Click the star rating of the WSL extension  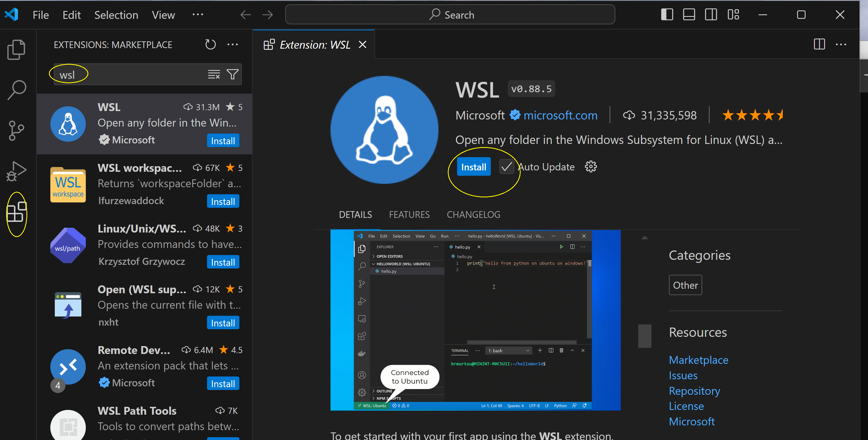(x=752, y=115)
